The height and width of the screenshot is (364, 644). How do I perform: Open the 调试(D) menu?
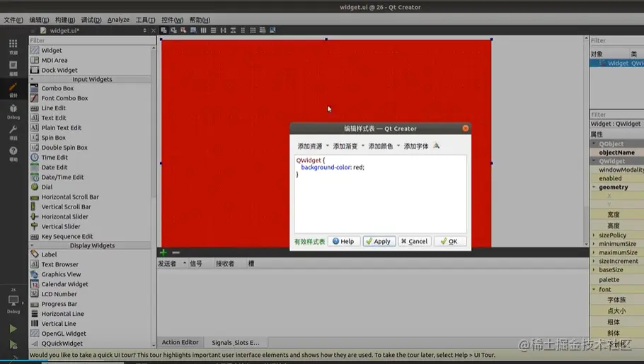click(91, 20)
